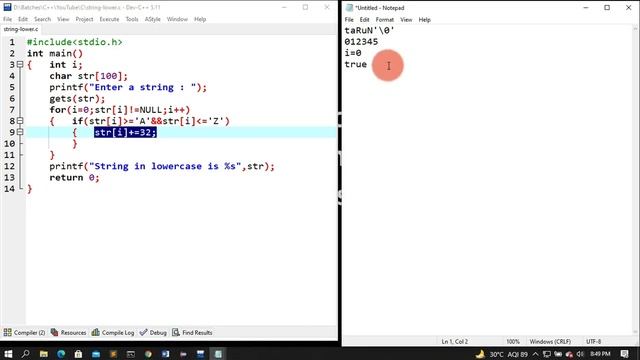640x360 pixels.
Task: Click Notepad vertical scrollbar
Action: (635, 180)
